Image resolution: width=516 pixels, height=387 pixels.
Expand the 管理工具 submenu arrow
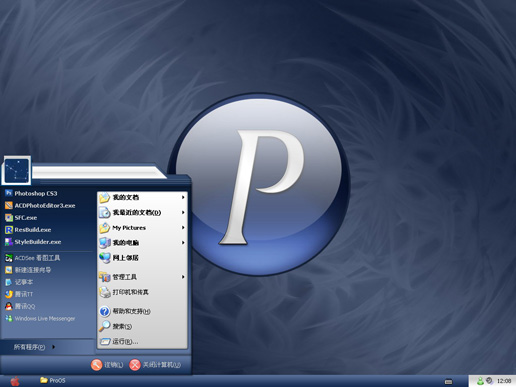[183, 277]
